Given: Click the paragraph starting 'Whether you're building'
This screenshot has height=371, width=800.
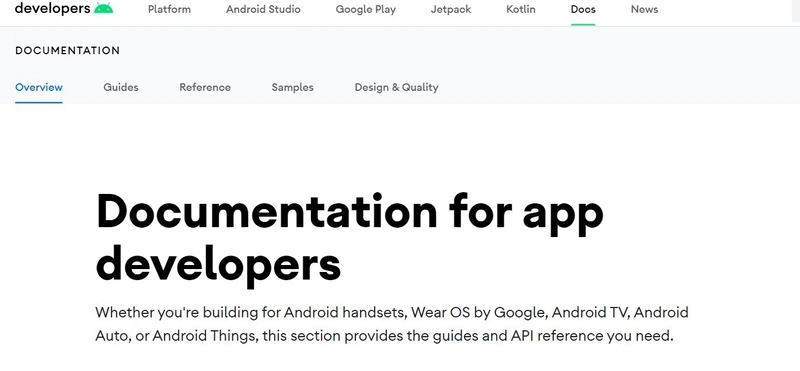Looking at the screenshot, I should pyautogui.click(x=392, y=324).
